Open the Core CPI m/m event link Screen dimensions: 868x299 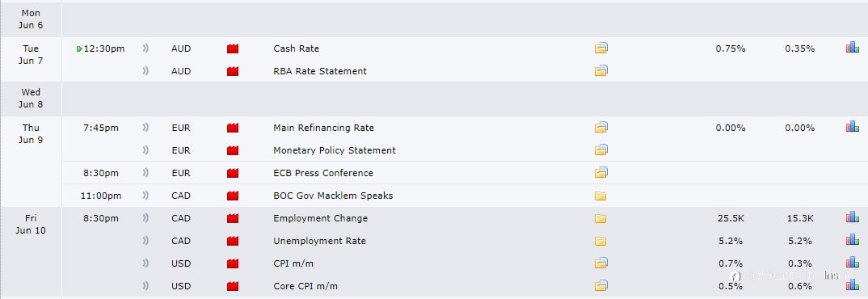tap(305, 286)
